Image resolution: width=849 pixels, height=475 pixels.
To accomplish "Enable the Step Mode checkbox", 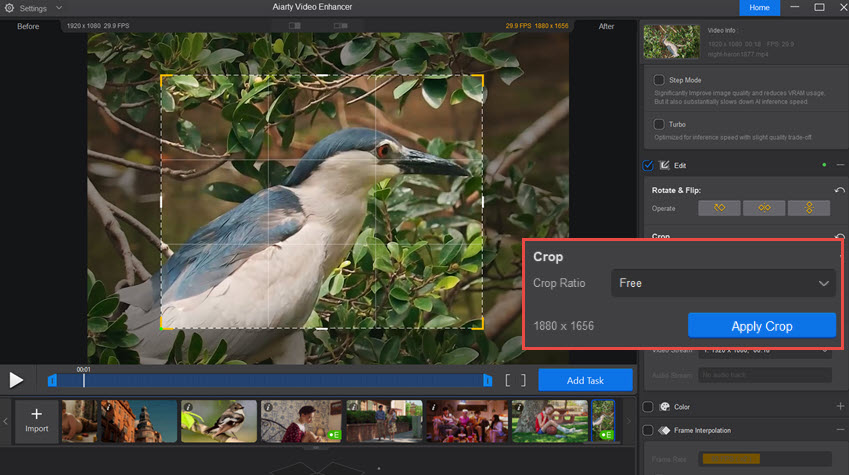I will tap(659, 80).
